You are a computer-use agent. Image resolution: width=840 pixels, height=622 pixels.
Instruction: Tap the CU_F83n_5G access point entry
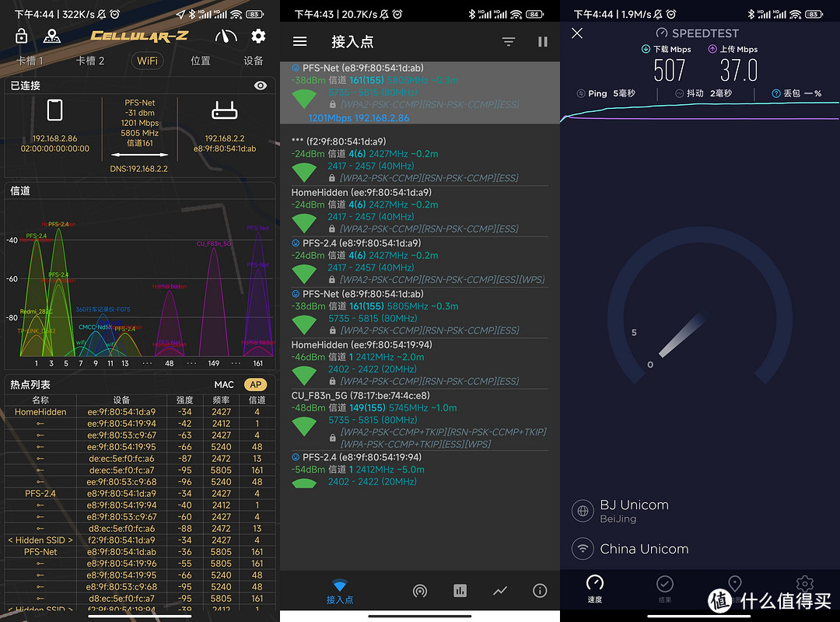click(418, 421)
